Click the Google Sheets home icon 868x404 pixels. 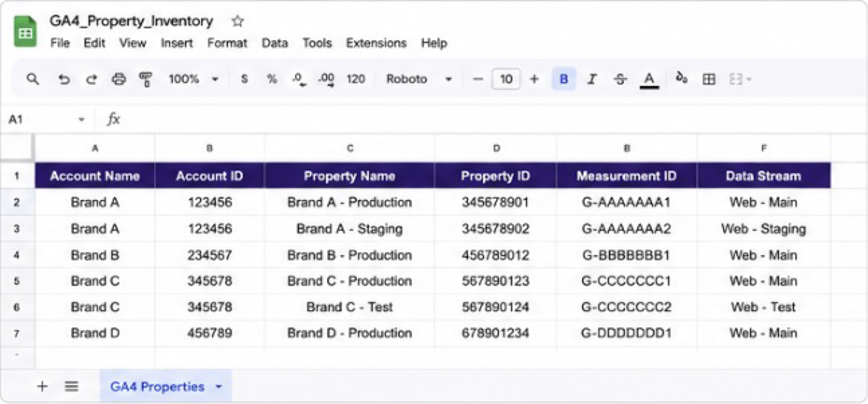[x=25, y=31]
